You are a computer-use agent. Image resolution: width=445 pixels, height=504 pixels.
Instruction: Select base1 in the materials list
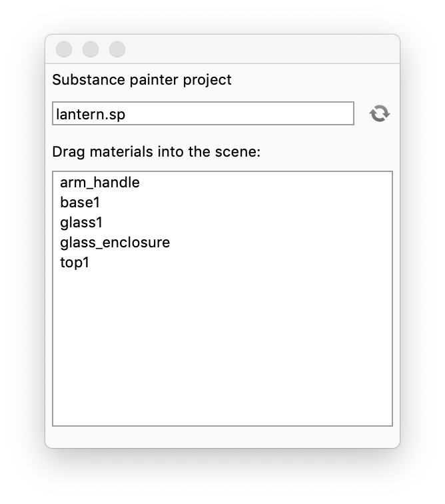pyautogui.click(x=80, y=202)
